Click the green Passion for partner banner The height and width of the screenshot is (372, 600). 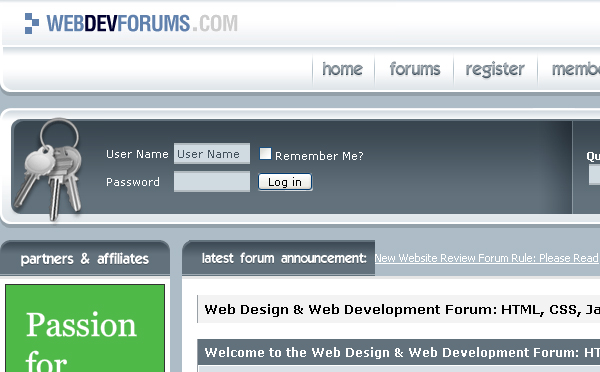click(x=85, y=328)
